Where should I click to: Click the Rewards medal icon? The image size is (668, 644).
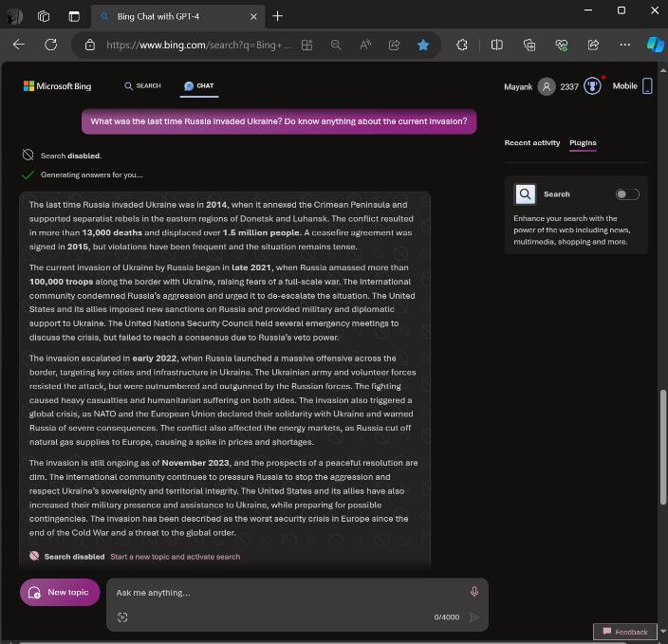pos(593,86)
